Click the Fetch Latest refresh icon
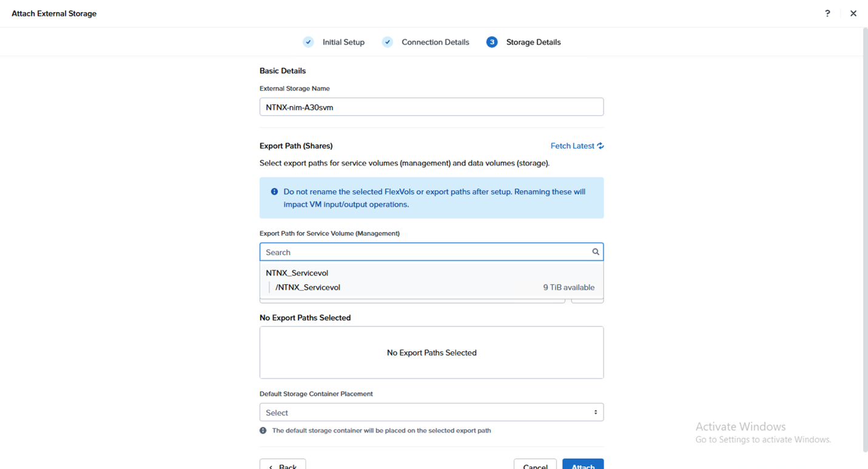The height and width of the screenshot is (469, 868). coord(601,145)
